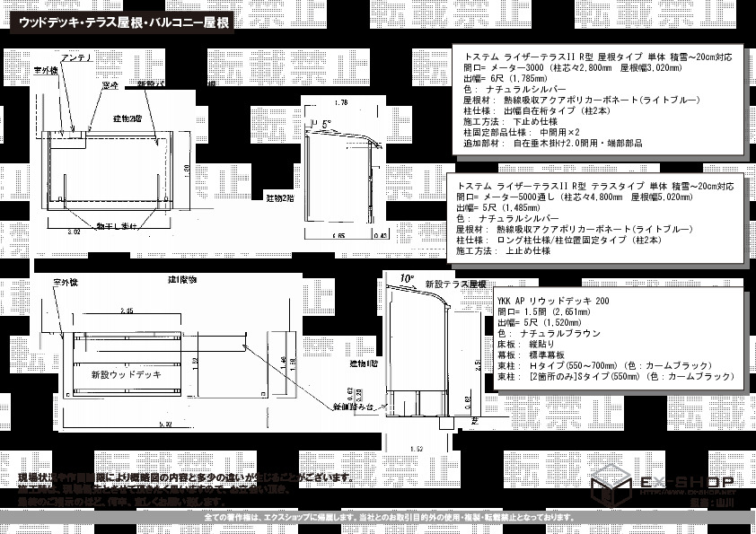Click the 施工方法: 下止め仕様 line
The height and width of the screenshot is (534, 756).
click(x=510, y=121)
